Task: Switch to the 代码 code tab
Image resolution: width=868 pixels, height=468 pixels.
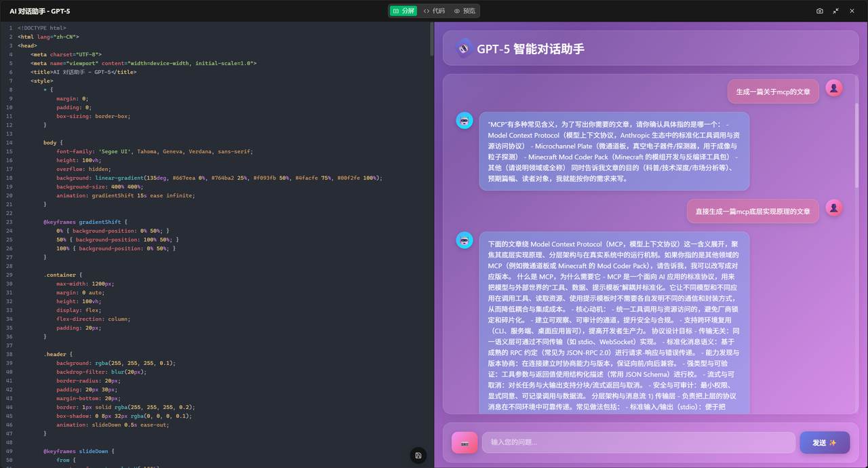Action: pos(434,11)
